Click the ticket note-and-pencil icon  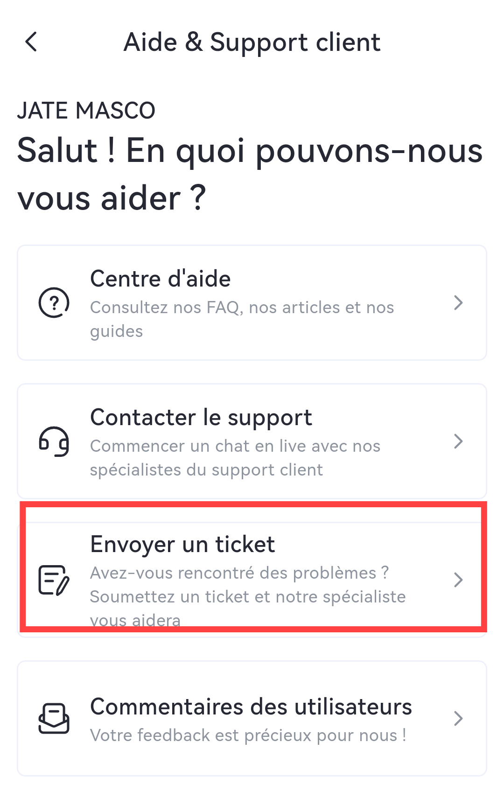point(54,580)
